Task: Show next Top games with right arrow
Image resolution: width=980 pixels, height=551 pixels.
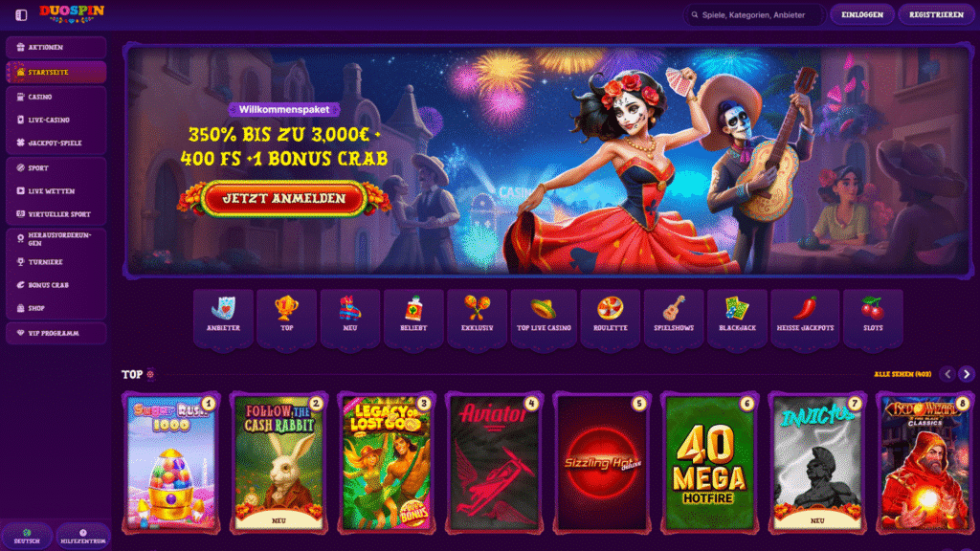Action: 967,374
